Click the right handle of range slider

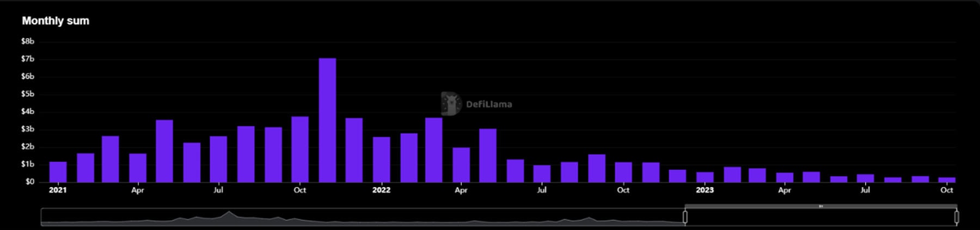[957, 217]
